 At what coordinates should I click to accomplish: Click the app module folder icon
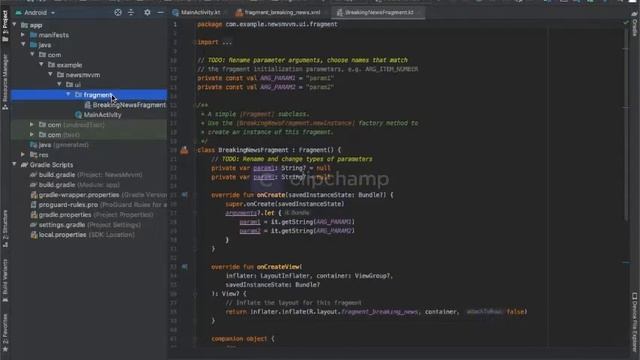tap(24, 25)
